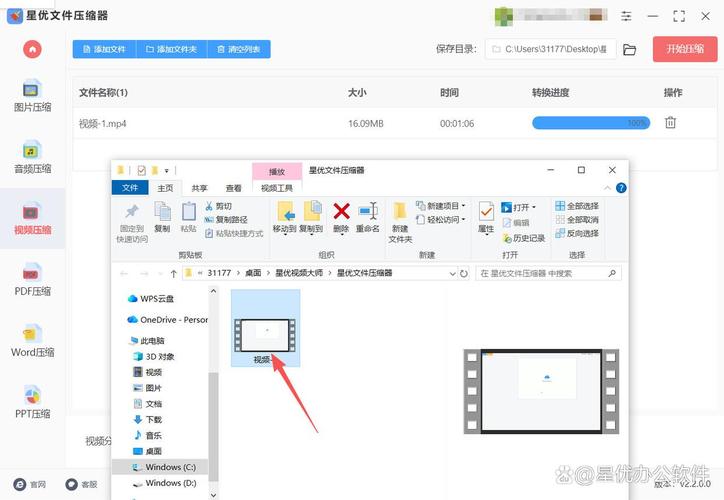Go up one folder level arrow
The height and width of the screenshot is (500, 724).
tap(174, 274)
